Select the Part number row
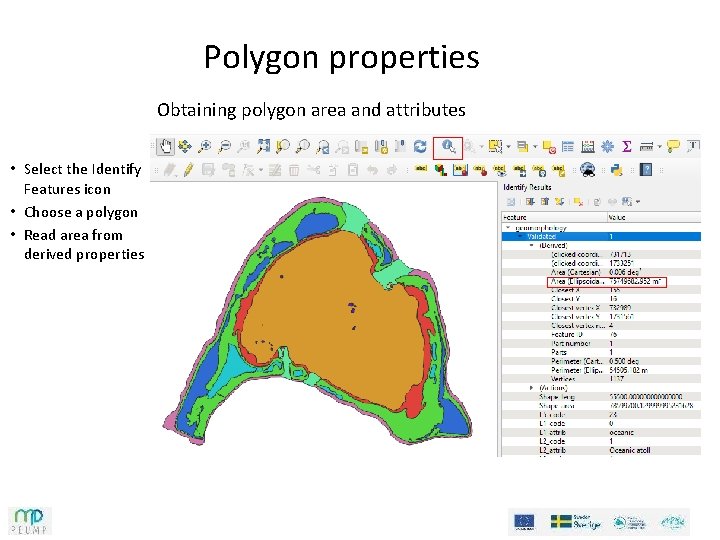The image size is (720, 540). pyautogui.click(x=601, y=343)
